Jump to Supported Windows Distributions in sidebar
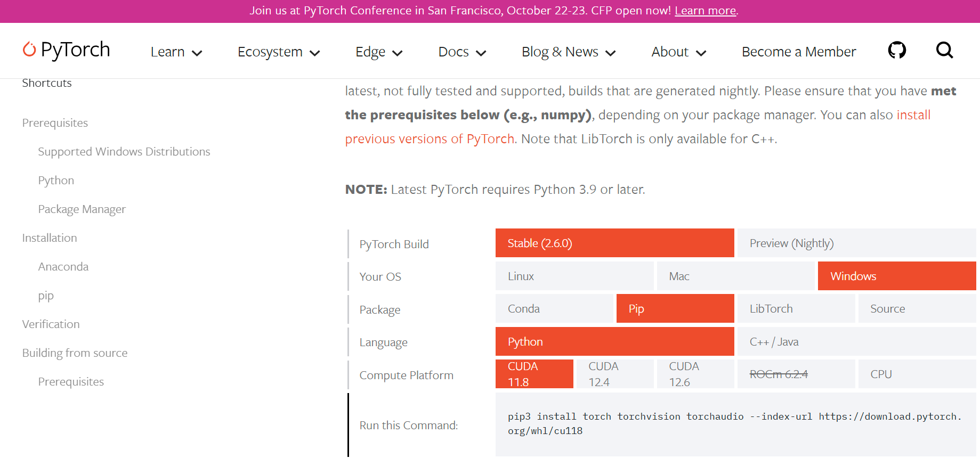The image size is (980, 466). [124, 152]
